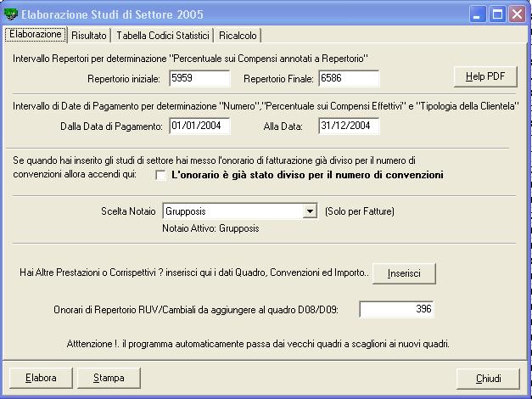Click the Chiudi button
The width and height of the screenshot is (532, 399).
coord(488,379)
